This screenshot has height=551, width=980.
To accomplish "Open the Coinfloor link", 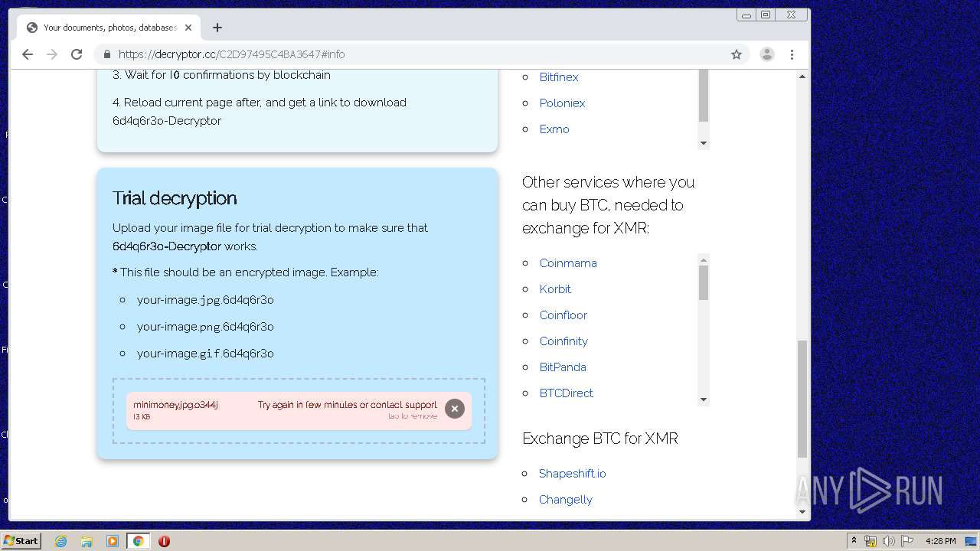I will [563, 315].
